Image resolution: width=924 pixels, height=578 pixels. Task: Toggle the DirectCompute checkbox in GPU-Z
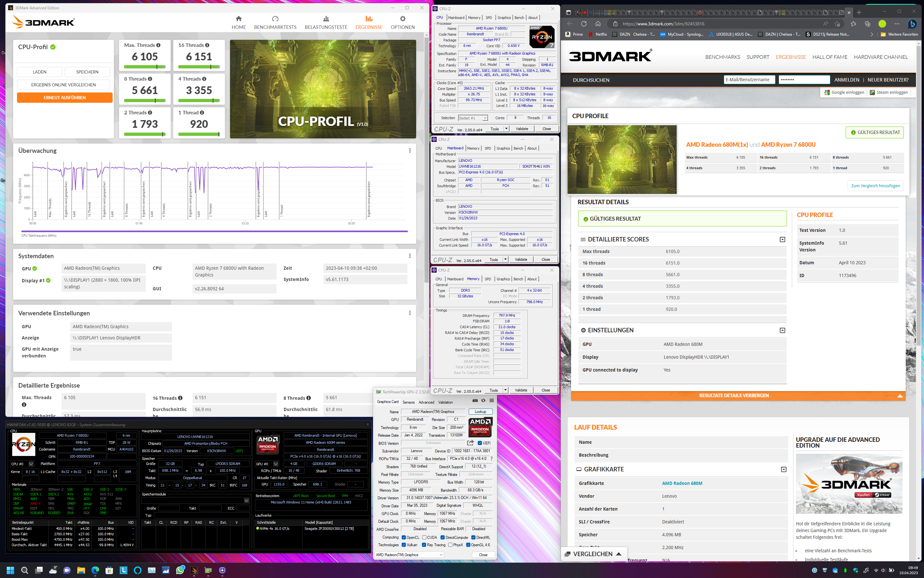442,538
